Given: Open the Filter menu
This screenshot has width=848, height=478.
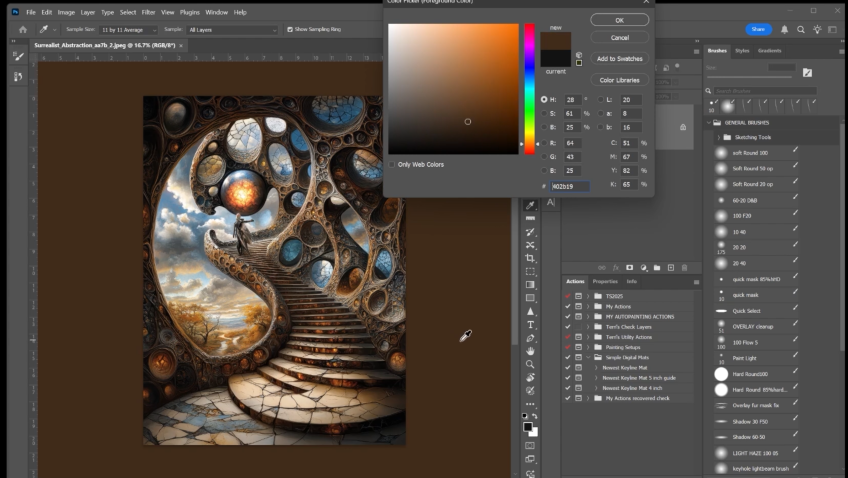Looking at the screenshot, I should coord(148,12).
